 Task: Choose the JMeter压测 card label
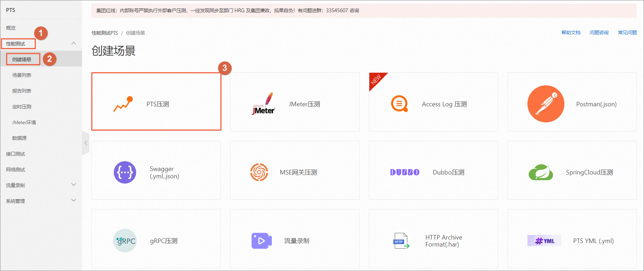click(304, 104)
